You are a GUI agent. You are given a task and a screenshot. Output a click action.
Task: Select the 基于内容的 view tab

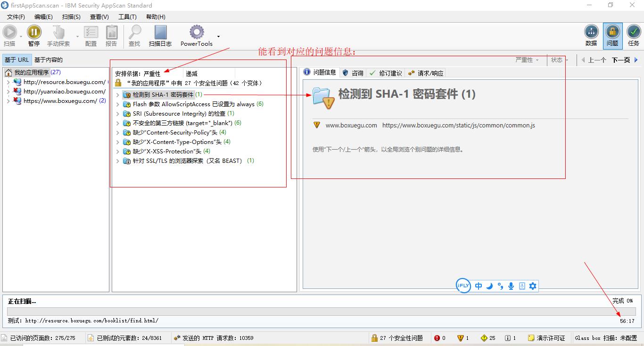click(49, 59)
